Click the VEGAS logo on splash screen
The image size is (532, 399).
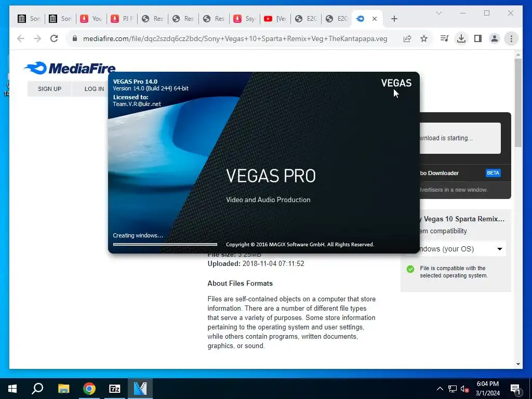click(x=396, y=83)
